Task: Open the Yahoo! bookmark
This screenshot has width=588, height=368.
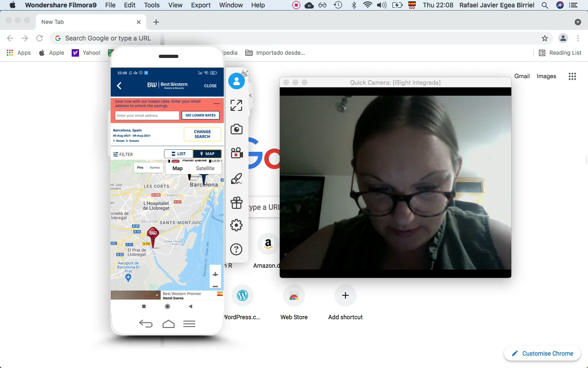Action: click(x=86, y=53)
